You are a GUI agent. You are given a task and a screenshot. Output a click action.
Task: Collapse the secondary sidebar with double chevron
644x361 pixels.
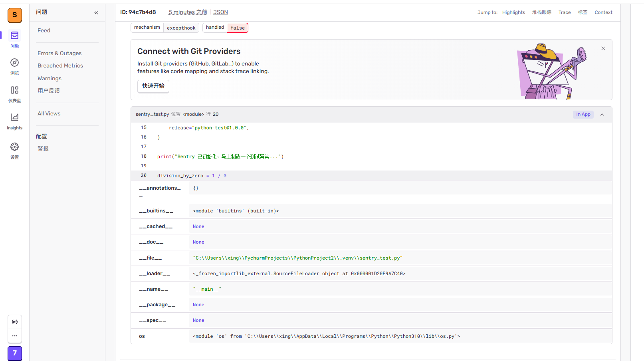96,13
